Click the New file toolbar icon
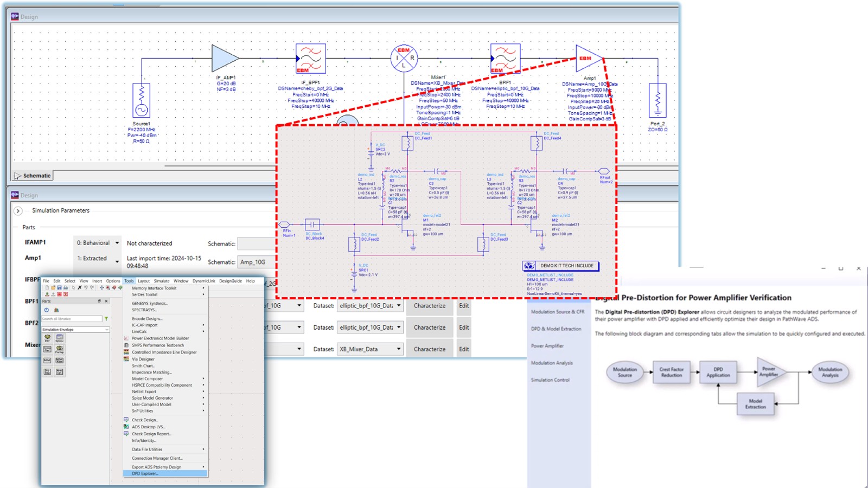Screen dimensions: 868x488 [x=47, y=288]
